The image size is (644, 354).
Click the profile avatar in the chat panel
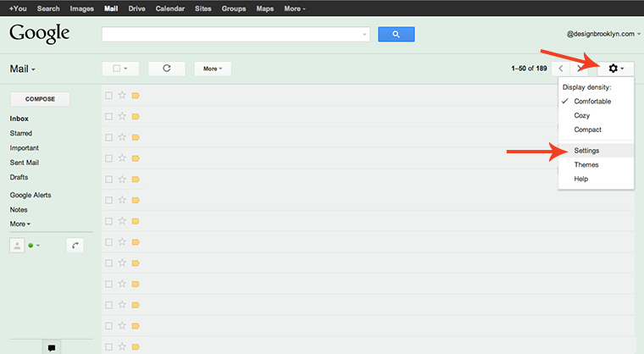pyautogui.click(x=17, y=246)
